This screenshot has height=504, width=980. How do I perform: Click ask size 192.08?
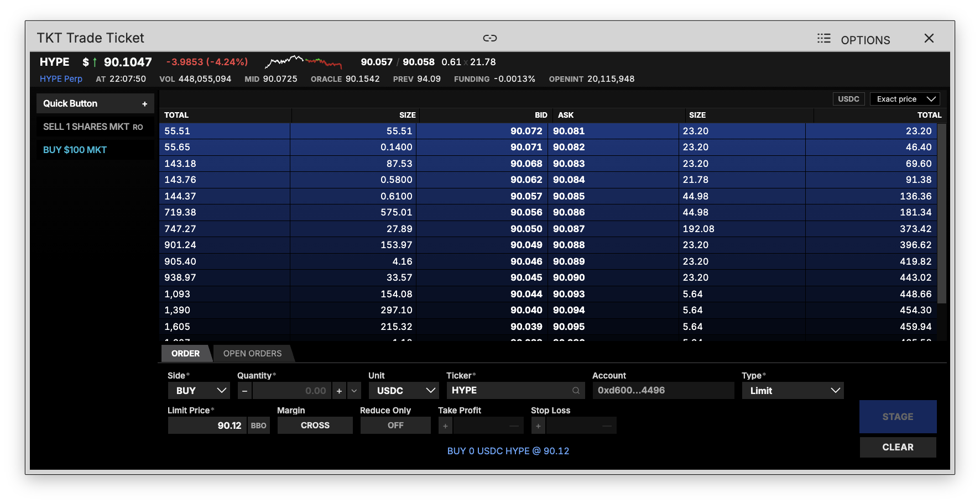(x=698, y=229)
